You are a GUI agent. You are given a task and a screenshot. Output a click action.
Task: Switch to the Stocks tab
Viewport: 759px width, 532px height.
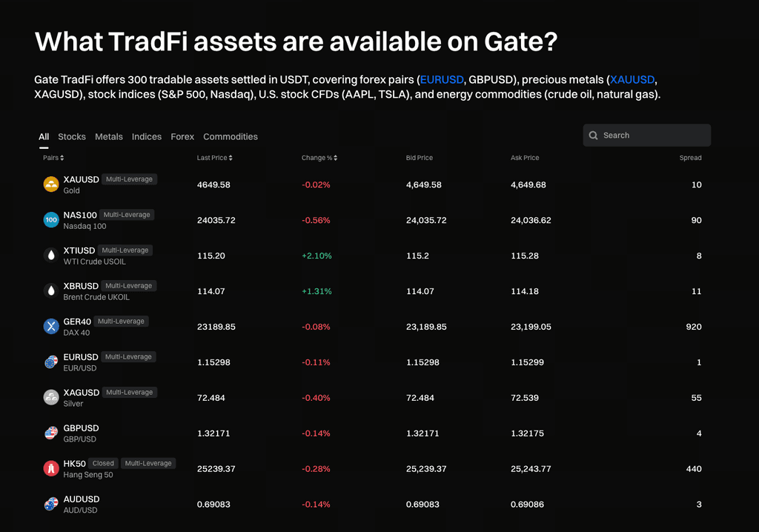point(72,137)
